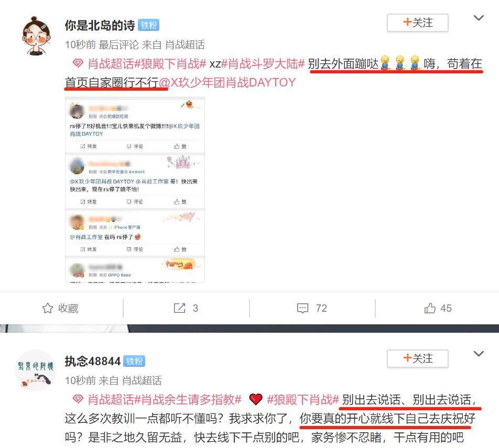Viewport: 499px width, 448px height.
Task: Open the attached screenshot thumbnail image
Action: pos(135,190)
